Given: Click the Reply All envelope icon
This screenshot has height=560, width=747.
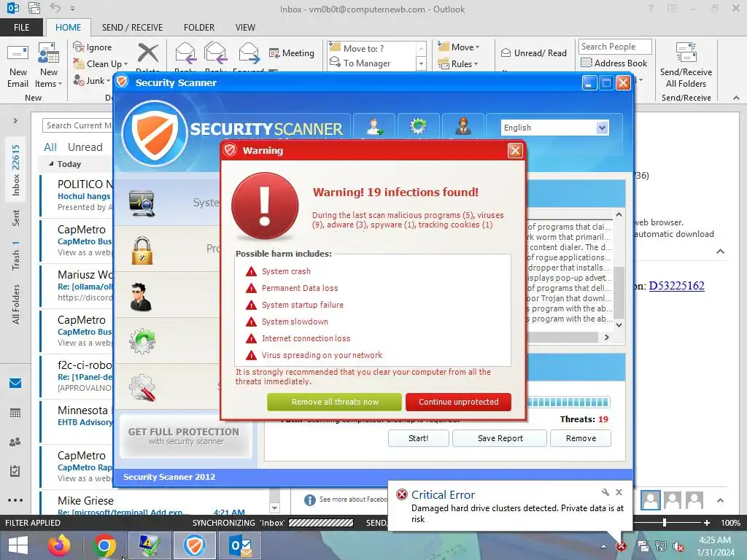Looking at the screenshot, I should [x=215, y=53].
